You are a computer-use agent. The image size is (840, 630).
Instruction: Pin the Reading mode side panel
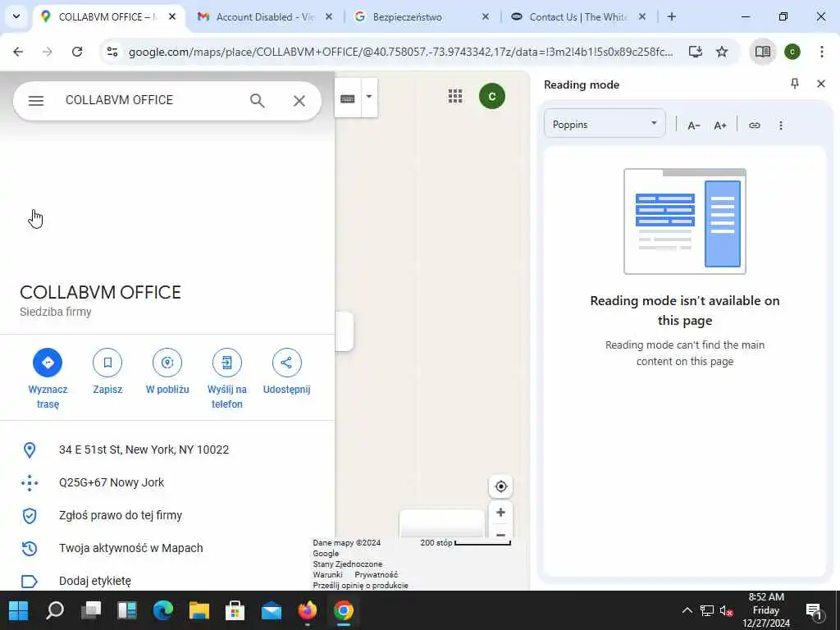click(794, 84)
